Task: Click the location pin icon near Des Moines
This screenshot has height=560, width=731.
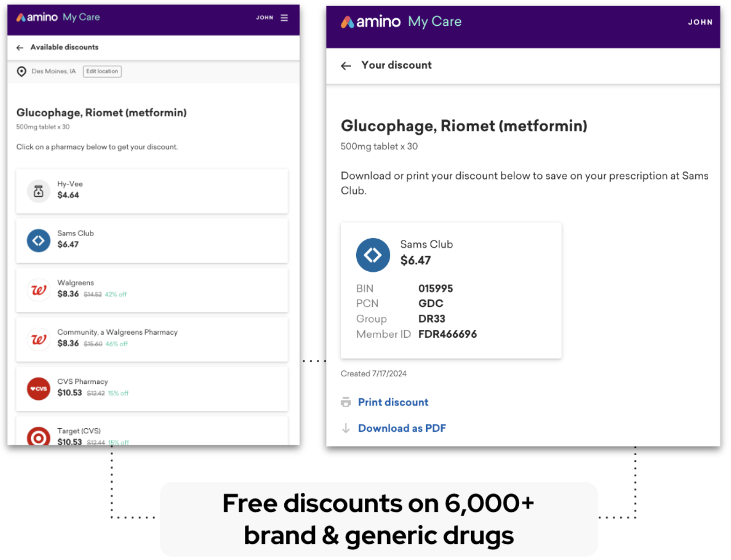Action: click(x=22, y=71)
